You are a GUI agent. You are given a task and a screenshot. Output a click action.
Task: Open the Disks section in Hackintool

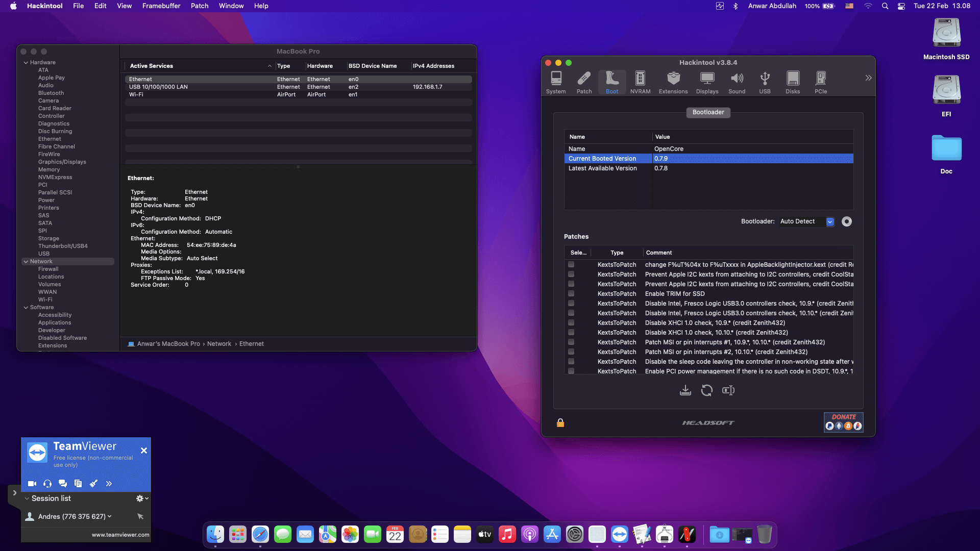click(793, 83)
